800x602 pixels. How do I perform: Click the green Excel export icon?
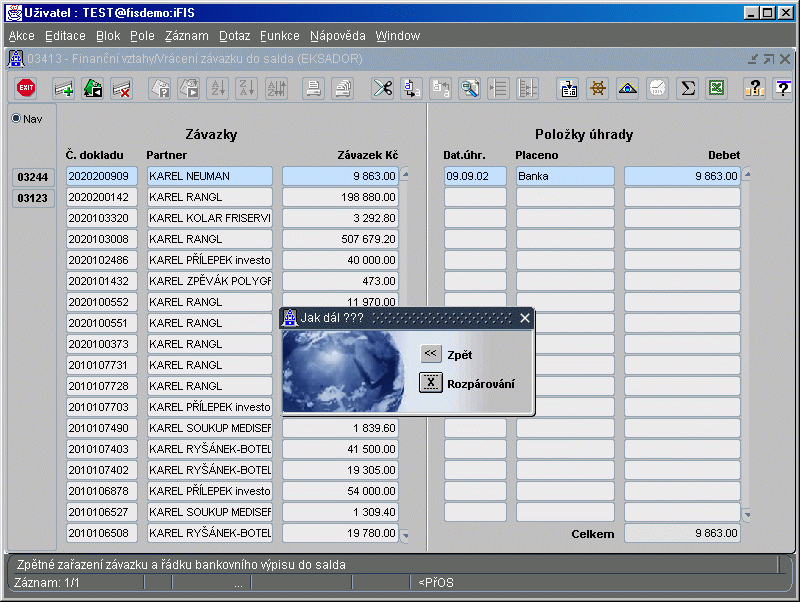(x=716, y=88)
